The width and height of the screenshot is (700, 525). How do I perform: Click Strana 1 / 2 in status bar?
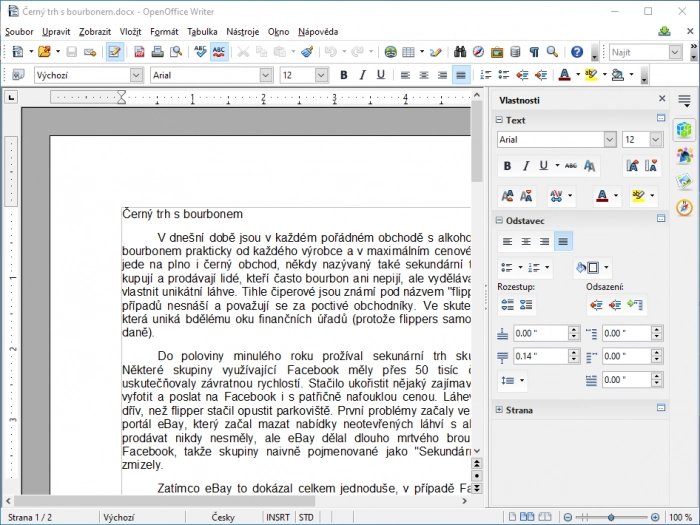pos(30,517)
